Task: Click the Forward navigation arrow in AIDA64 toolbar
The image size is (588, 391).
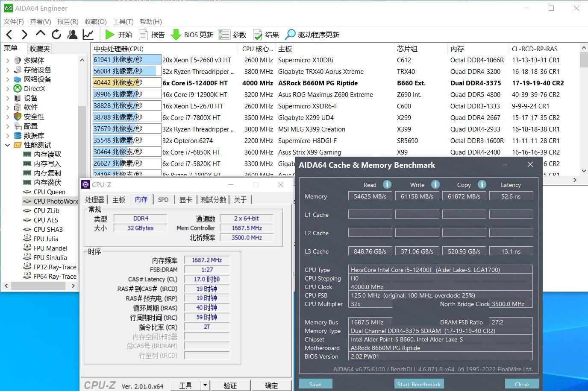Action: tap(24, 35)
